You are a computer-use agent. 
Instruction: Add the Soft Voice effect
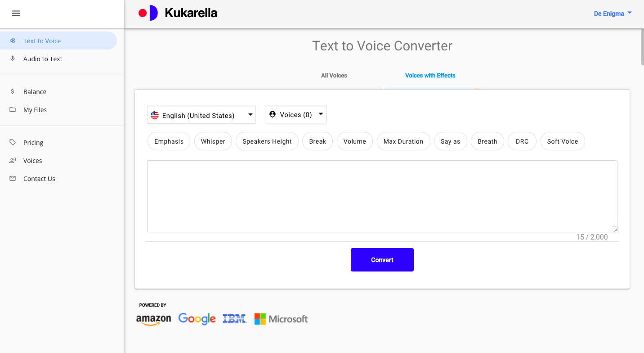click(562, 141)
